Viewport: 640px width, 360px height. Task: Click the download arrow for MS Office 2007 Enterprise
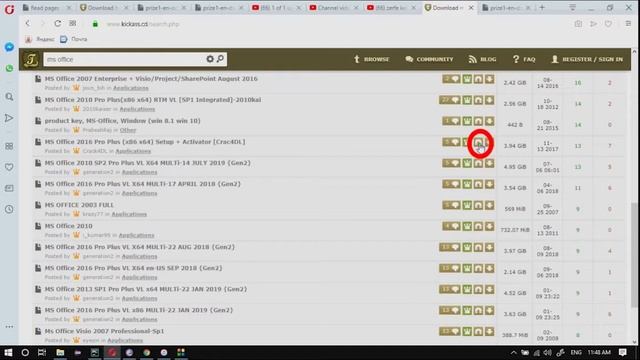[x=489, y=79]
